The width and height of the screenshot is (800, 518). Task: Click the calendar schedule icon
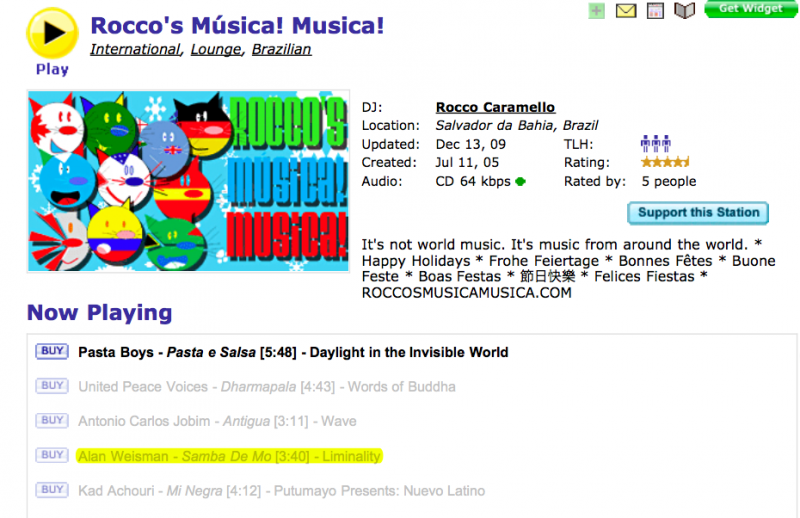[655, 11]
